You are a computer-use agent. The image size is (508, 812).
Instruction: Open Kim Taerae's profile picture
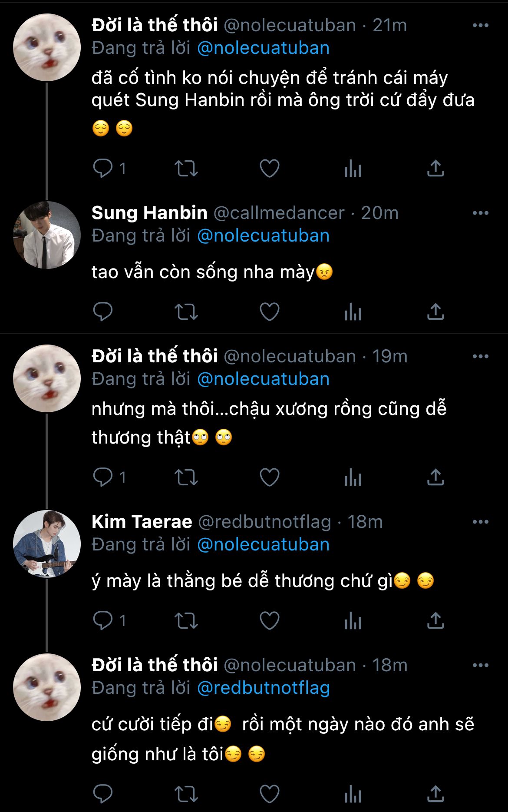[47, 544]
